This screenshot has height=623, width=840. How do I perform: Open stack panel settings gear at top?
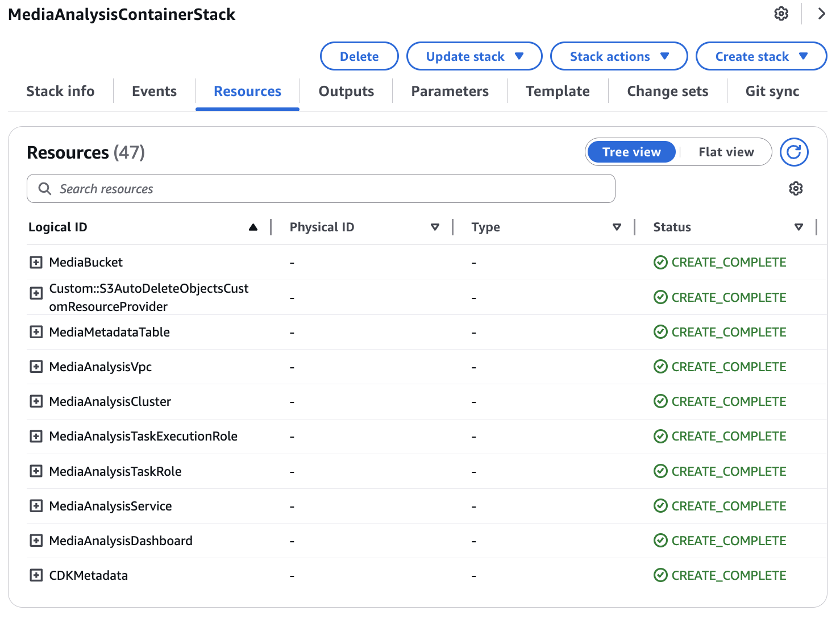click(x=781, y=14)
